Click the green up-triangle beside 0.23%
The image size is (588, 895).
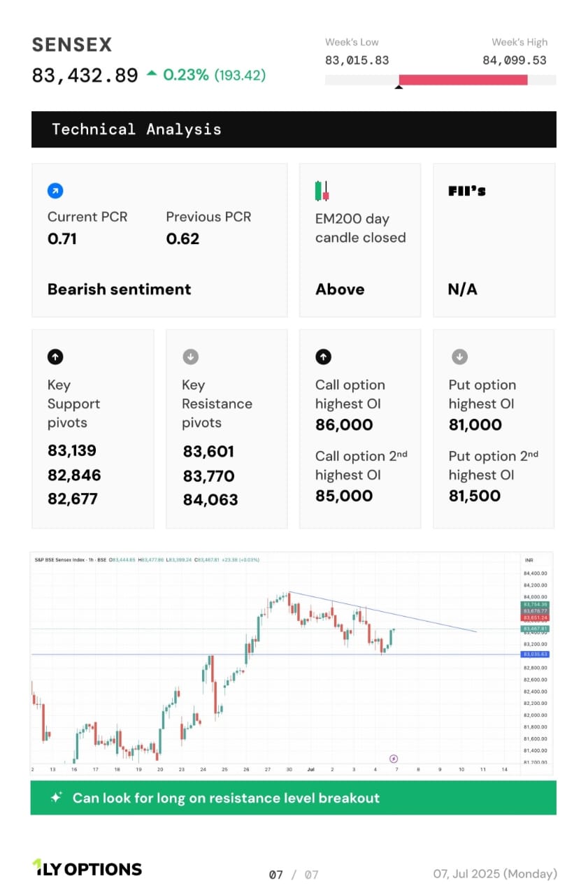(152, 73)
